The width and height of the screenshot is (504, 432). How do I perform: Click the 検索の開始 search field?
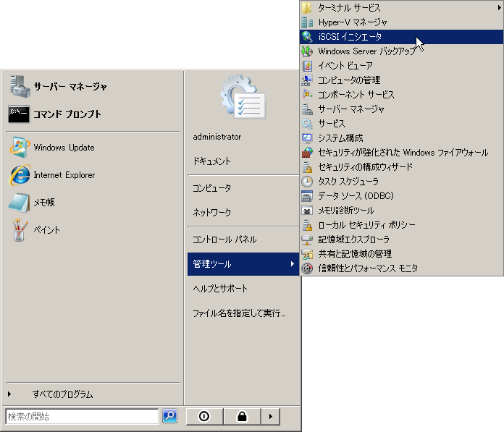pos(82,416)
